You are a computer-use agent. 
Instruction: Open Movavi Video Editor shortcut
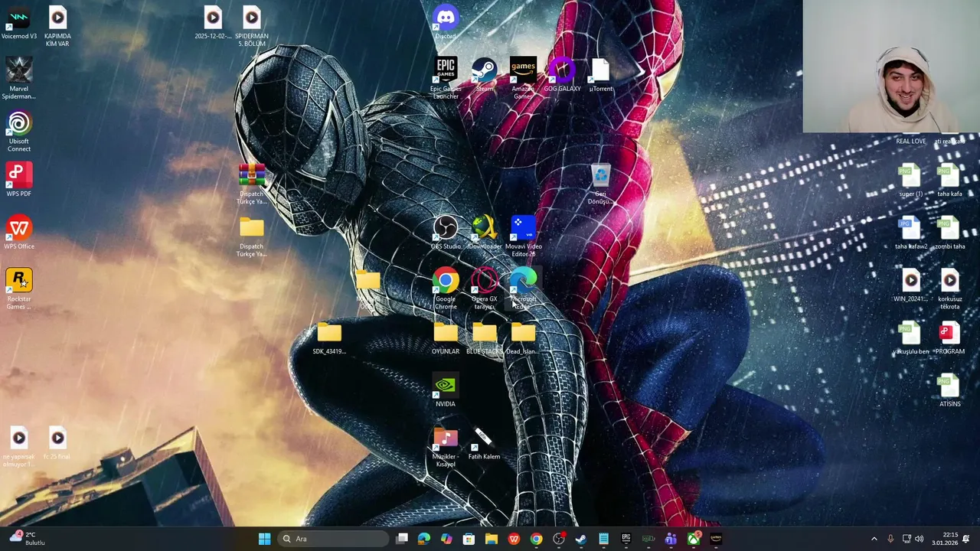(523, 236)
